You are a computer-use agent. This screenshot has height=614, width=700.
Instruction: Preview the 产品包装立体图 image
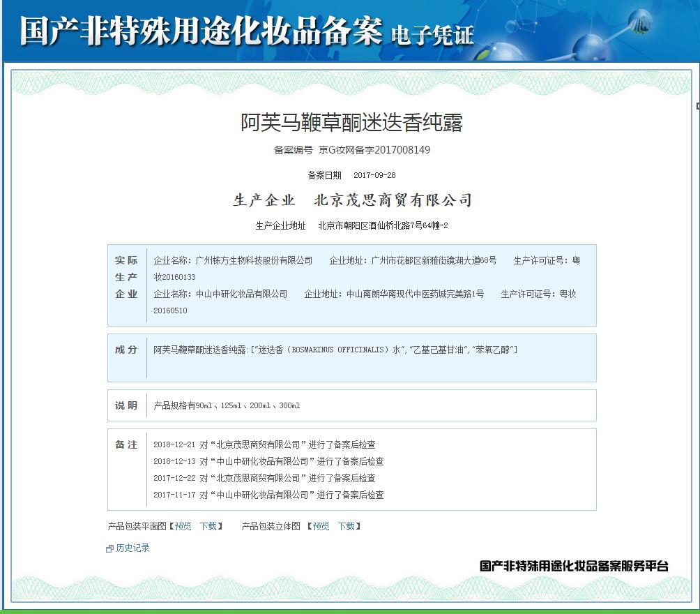pyautogui.click(x=321, y=526)
